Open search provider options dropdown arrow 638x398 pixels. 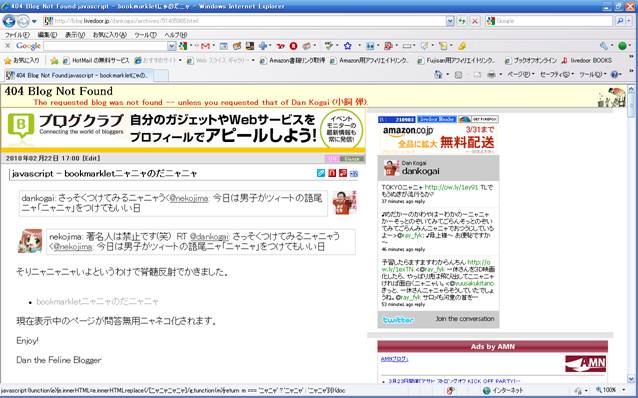click(x=629, y=21)
